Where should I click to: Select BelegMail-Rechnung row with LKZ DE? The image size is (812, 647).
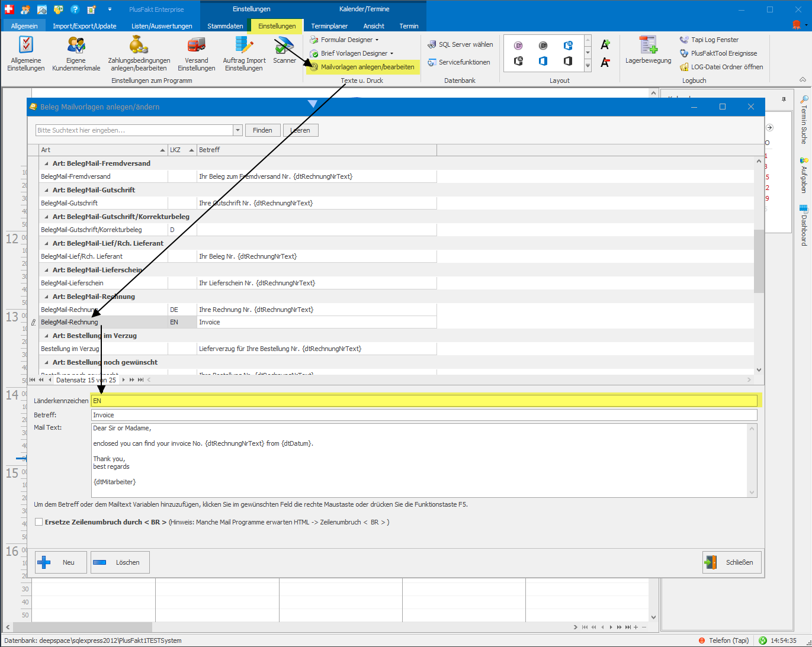(237, 310)
